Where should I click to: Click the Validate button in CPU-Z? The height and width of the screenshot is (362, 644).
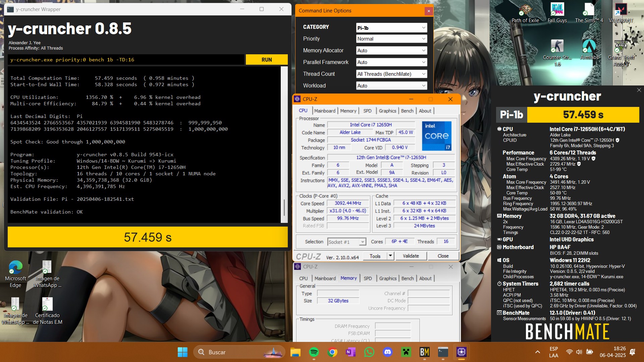(x=411, y=256)
